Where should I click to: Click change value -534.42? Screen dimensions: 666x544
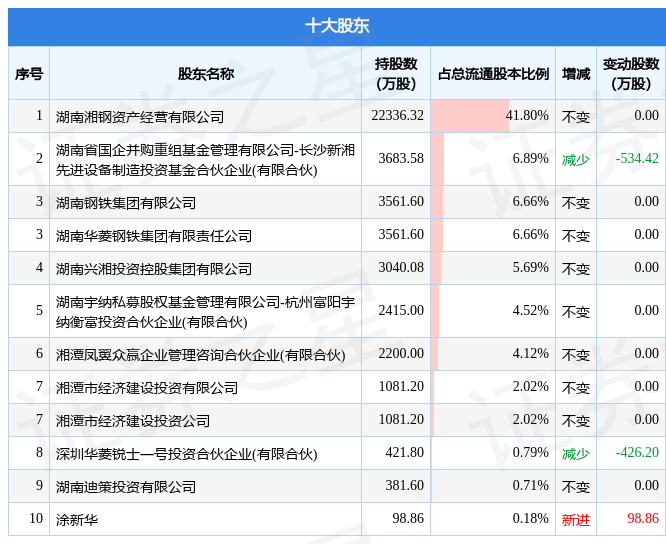tap(637, 158)
